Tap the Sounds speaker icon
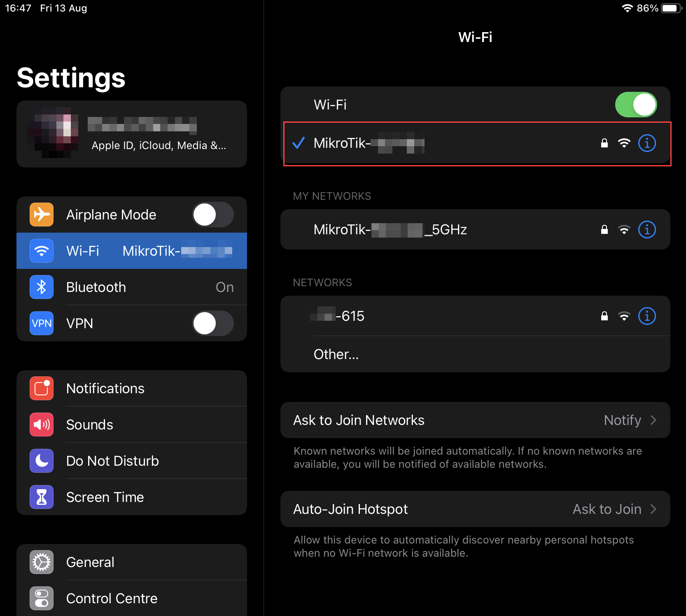 pyautogui.click(x=42, y=425)
